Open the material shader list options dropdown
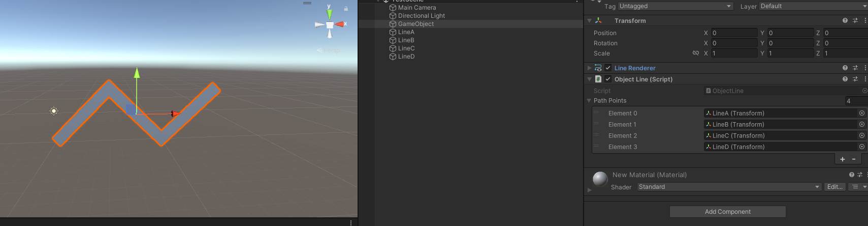 (858, 187)
